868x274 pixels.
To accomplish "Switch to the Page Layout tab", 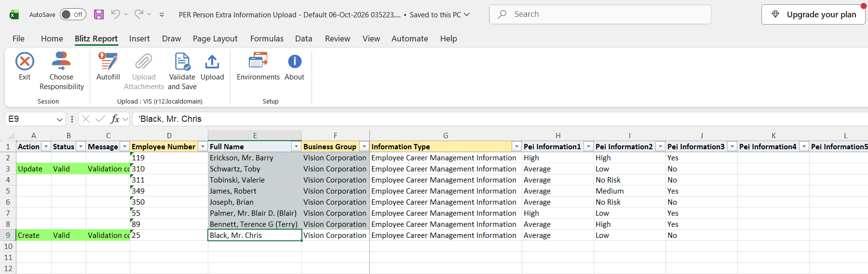I will pyautogui.click(x=215, y=39).
